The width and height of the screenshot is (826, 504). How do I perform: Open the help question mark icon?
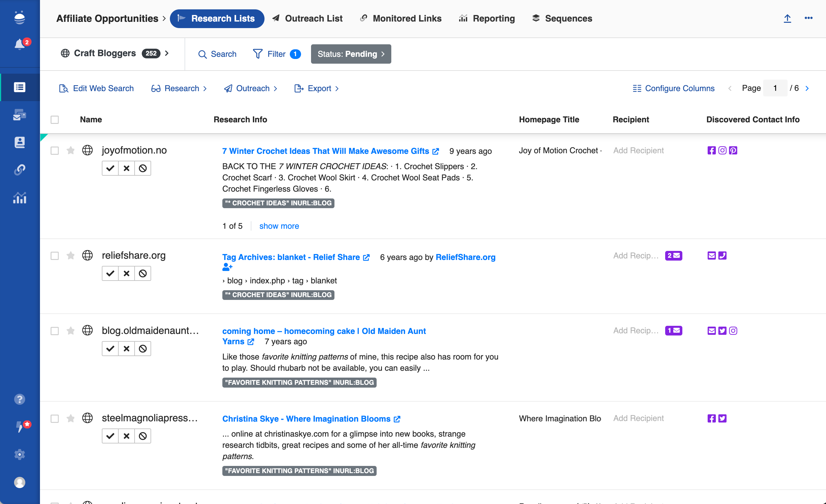[19, 399]
